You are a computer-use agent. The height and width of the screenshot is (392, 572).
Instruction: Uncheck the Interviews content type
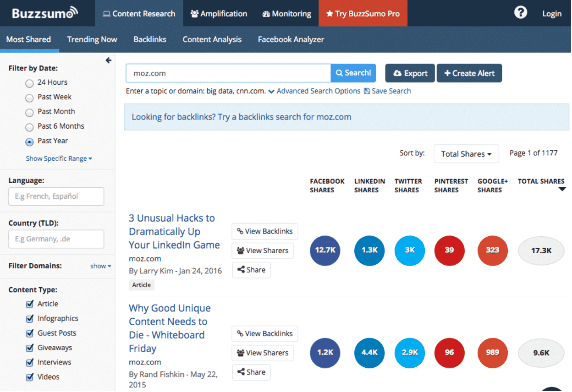[x=30, y=363]
